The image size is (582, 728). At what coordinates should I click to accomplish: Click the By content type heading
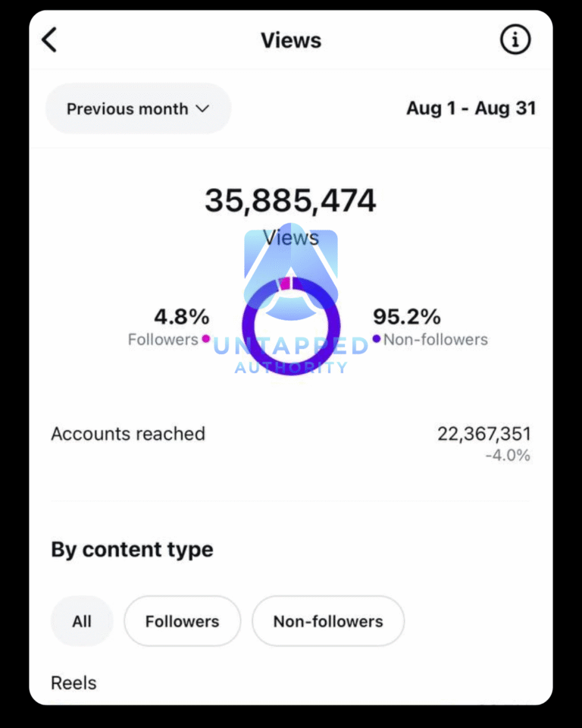132,550
